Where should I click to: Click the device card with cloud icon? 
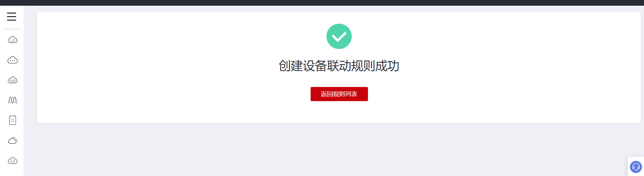click(12, 120)
